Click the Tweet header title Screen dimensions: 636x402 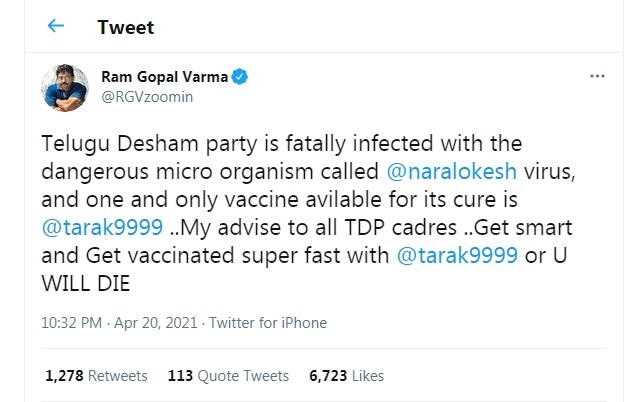coord(124,27)
